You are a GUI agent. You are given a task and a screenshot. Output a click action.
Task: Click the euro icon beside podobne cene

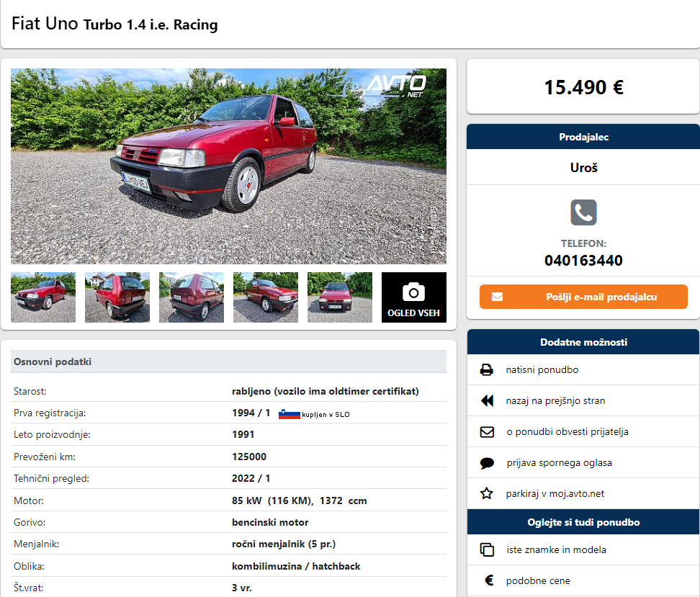[x=489, y=580]
